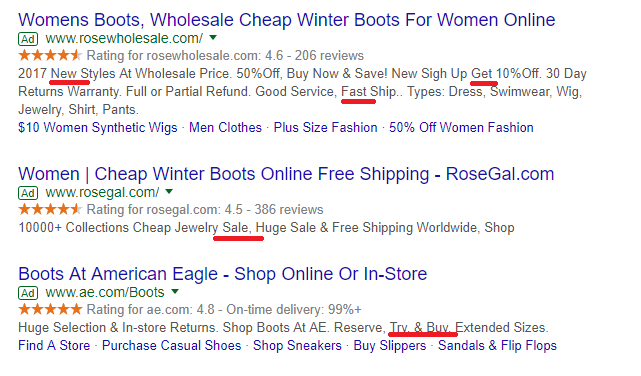The height and width of the screenshot is (376, 641).
Task: Open the $10 Women Synthetic Wigs sitelink
Action: click(x=98, y=128)
